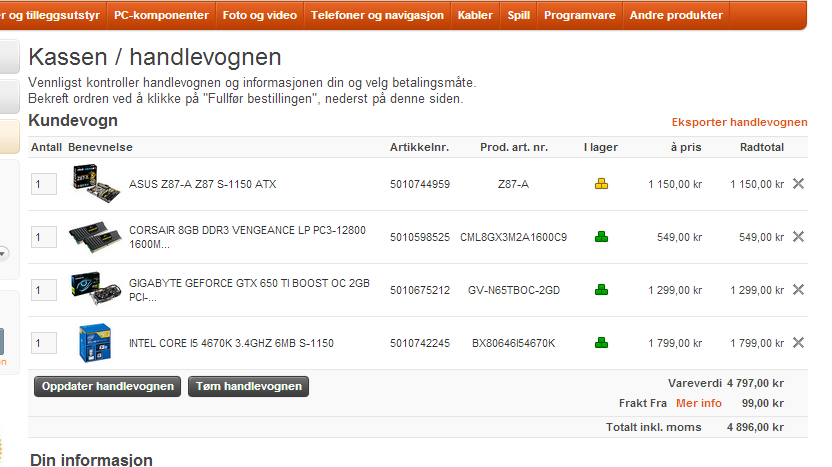Click Prod. art. nr. column header
The height and width of the screenshot is (467, 832).
click(514, 147)
